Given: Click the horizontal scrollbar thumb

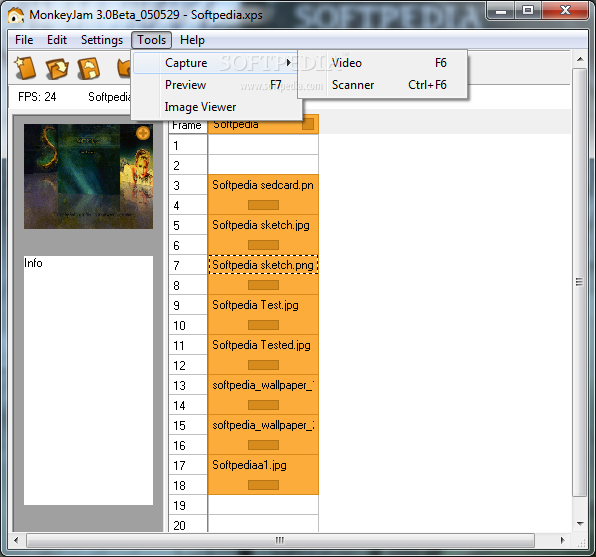Looking at the screenshot, I should [x=280, y=540].
